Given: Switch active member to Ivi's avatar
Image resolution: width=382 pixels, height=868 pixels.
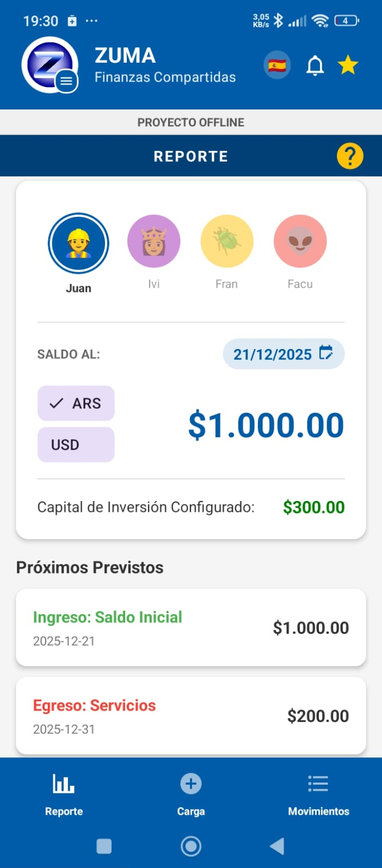Looking at the screenshot, I should 153,241.
